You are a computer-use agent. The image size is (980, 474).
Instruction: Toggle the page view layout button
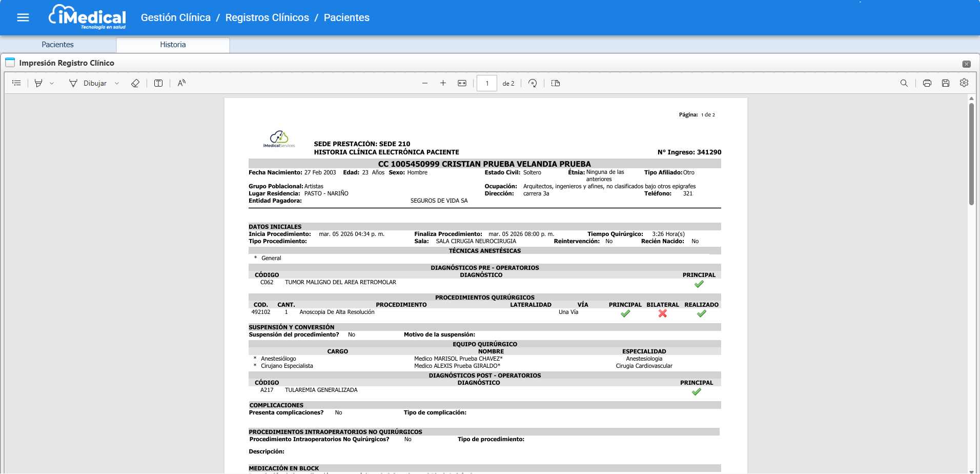click(x=556, y=83)
